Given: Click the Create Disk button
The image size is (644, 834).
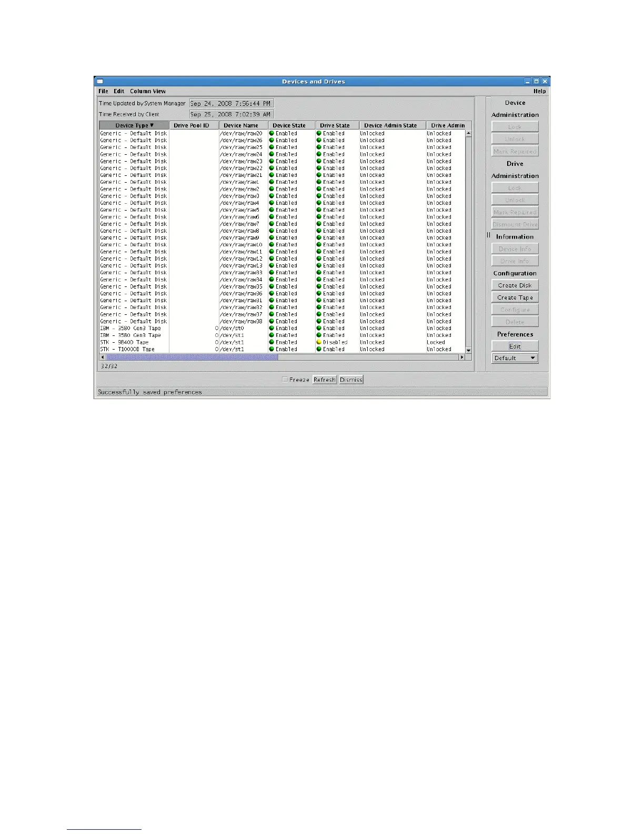Looking at the screenshot, I should point(515,285).
